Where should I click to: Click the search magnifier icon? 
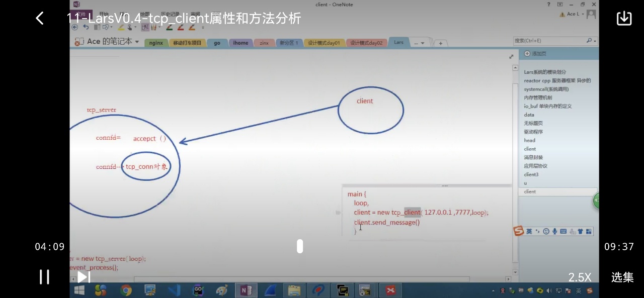pos(589,41)
